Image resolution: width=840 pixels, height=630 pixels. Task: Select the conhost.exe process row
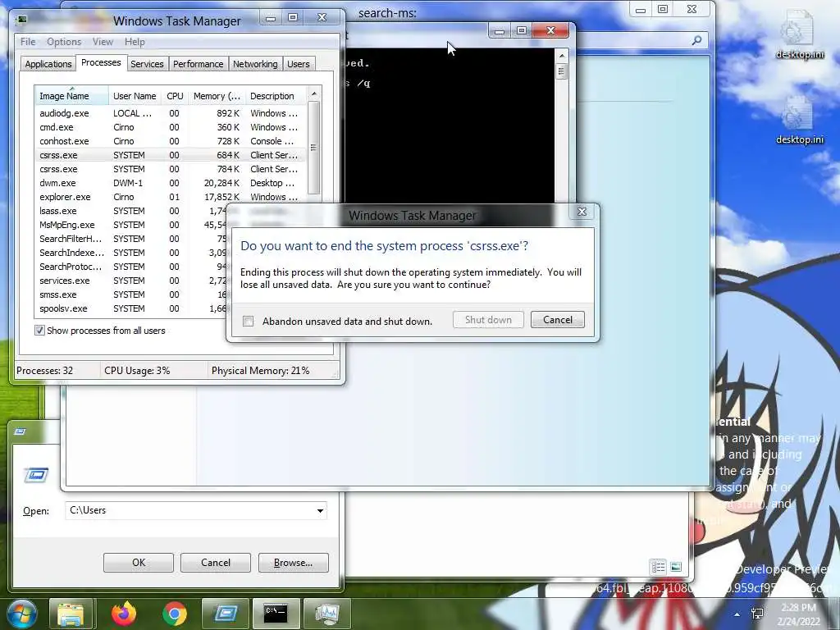tap(171, 141)
